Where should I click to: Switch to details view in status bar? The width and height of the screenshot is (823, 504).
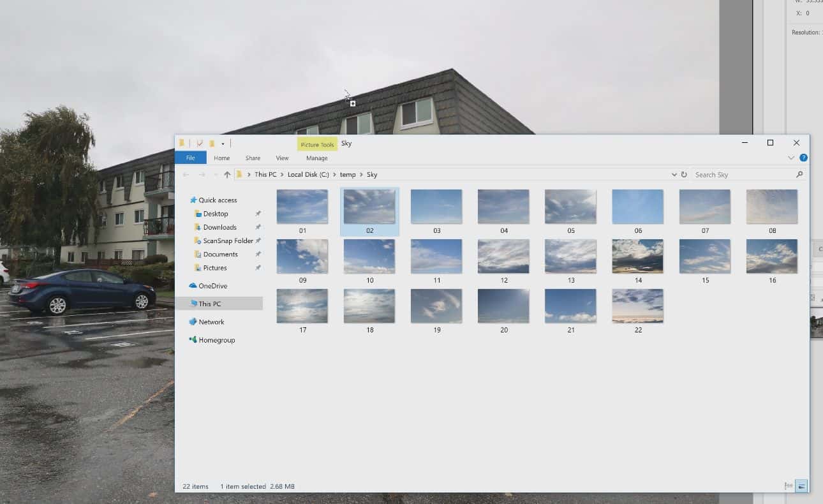[x=789, y=486]
